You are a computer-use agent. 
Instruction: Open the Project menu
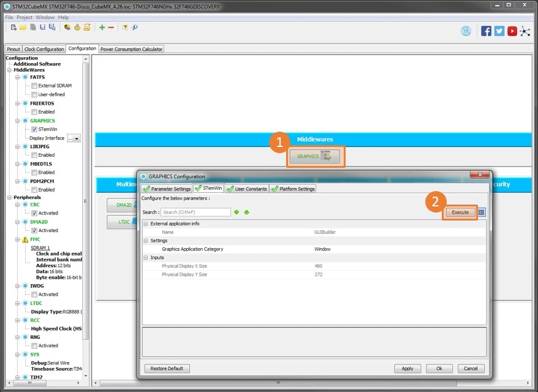point(25,17)
